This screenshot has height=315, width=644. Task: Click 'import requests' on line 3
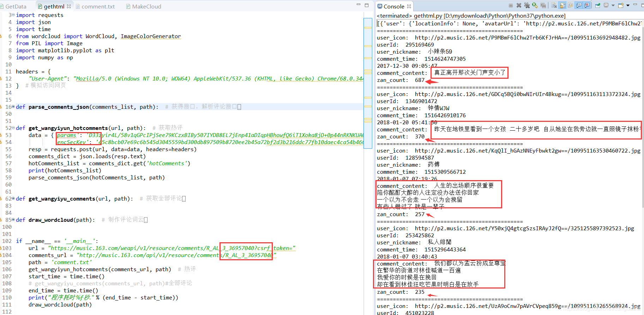pos(40,15)
